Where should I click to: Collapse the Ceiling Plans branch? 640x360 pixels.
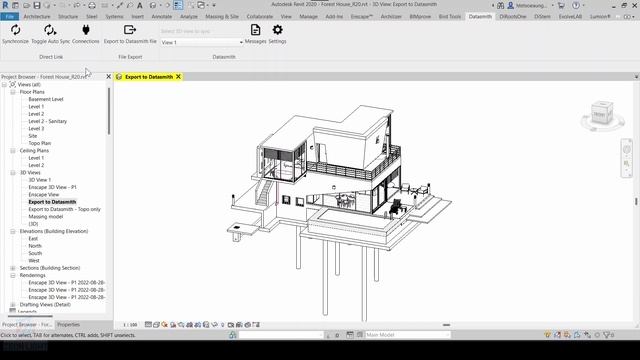click(x=13, y=151)
